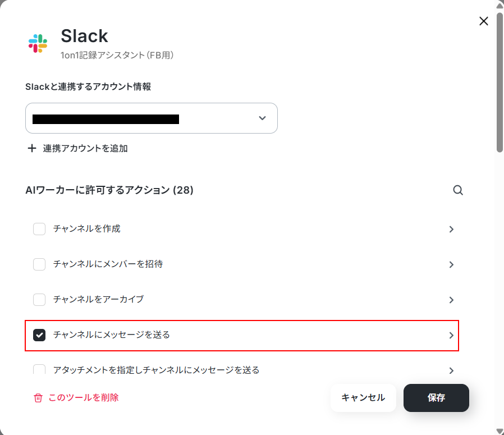Viewport: 504px width, 435px height.
Task: Click the キャンセル button
Action: 363,398
